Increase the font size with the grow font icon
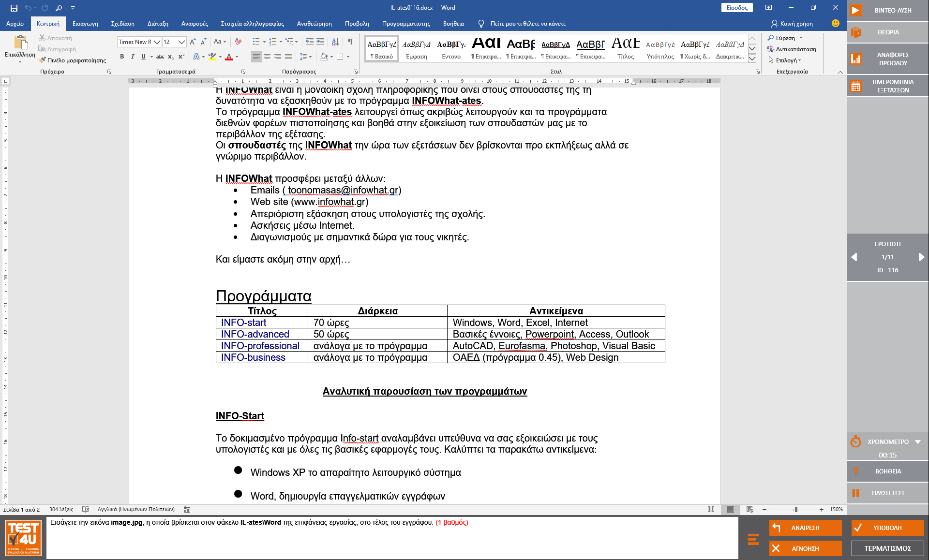929x560 pixels. pos(193,42)
